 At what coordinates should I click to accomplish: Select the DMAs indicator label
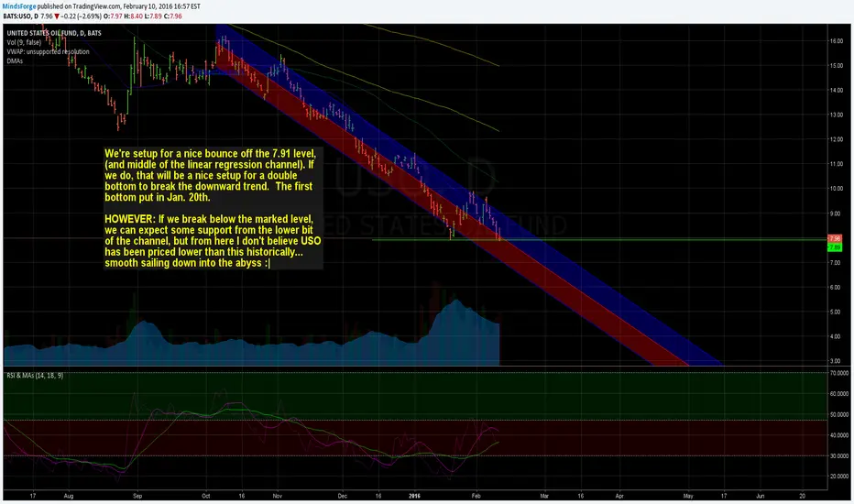pos(15,61)
